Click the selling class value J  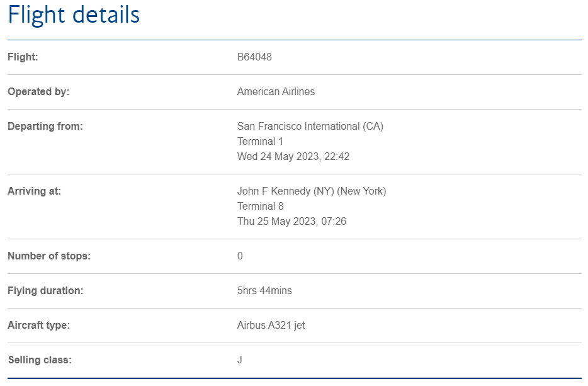[240, 360]
